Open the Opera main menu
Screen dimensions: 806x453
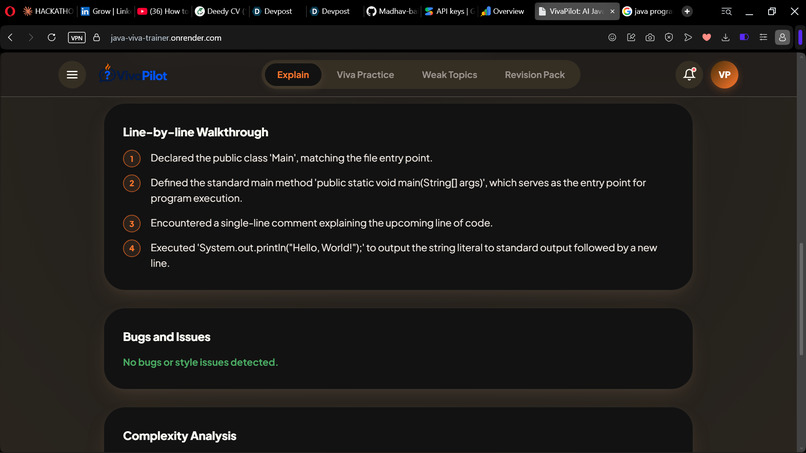click(10, 11)
